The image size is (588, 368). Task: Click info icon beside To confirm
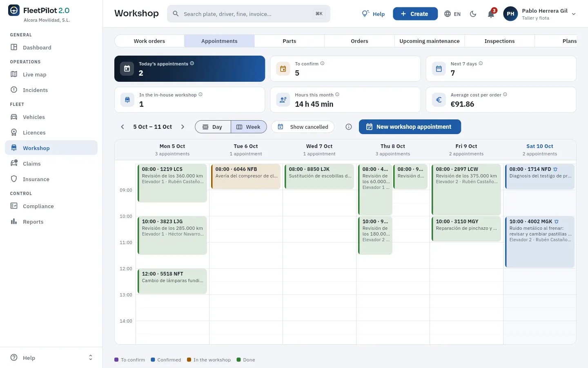[x=322, y=63]
